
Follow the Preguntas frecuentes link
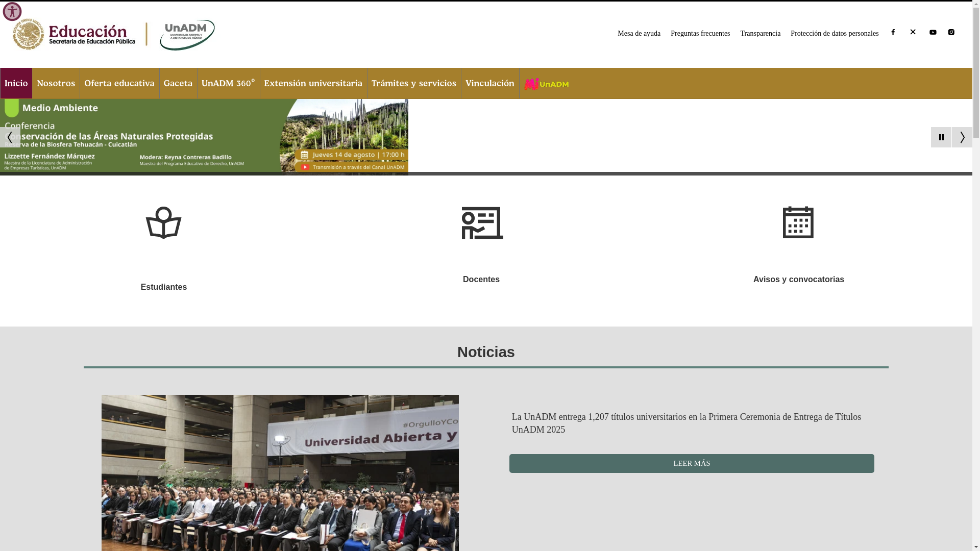[x=700, y=34]
